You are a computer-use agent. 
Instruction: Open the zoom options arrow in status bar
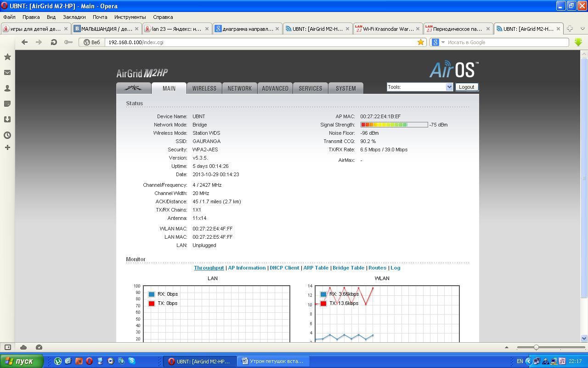click(507, 347)
